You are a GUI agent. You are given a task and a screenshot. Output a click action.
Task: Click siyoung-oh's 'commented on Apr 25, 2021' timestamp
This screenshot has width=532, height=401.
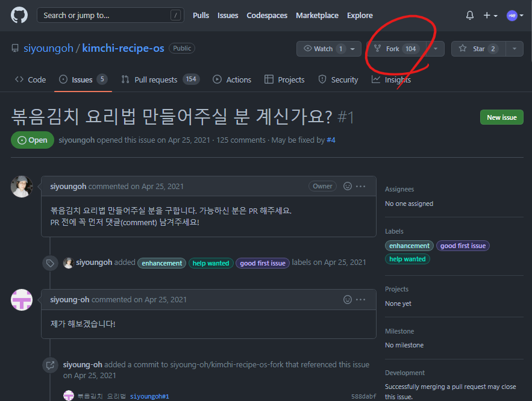[x=139, y=300]
